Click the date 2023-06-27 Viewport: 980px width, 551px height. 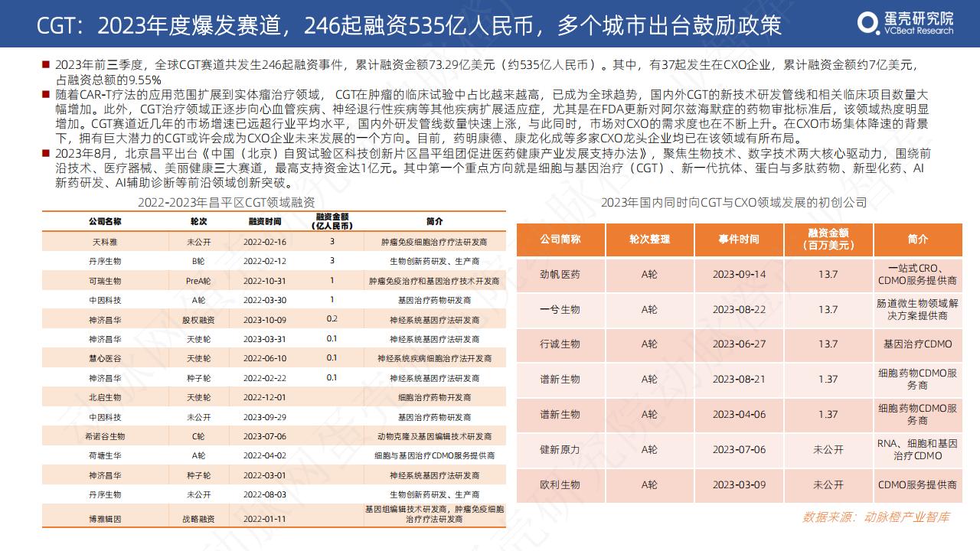click(x=739, y=344)
